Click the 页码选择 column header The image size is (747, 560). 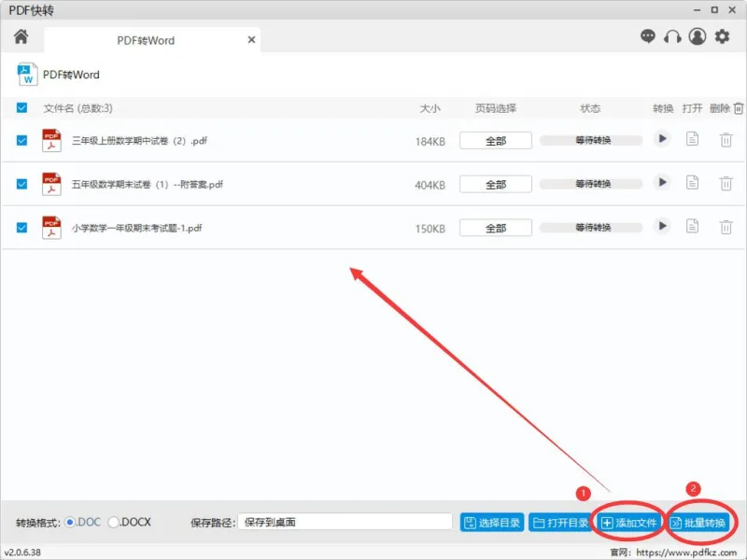(x=496, y=108)
